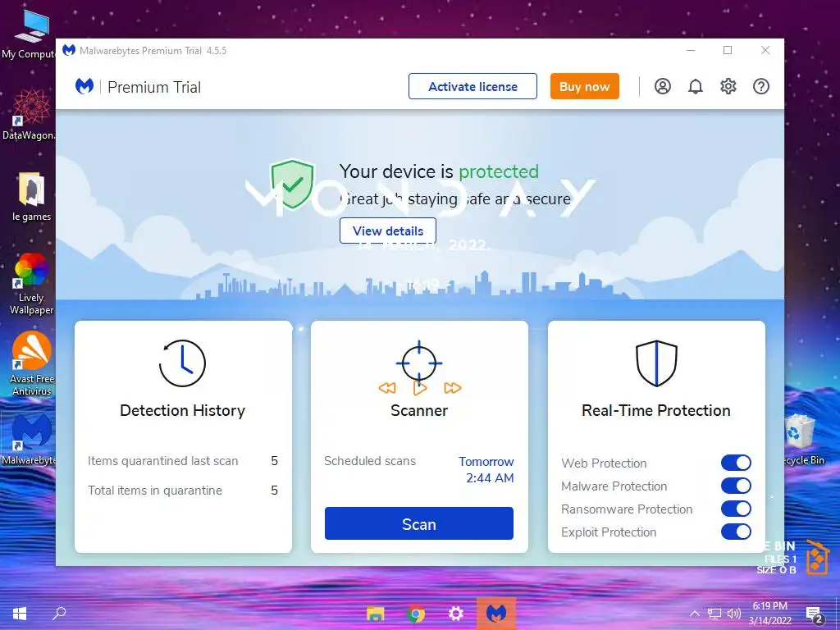Open the Windows Start menu
The height and width of the screenshot is (630, 840).
(x=20, y=614)
